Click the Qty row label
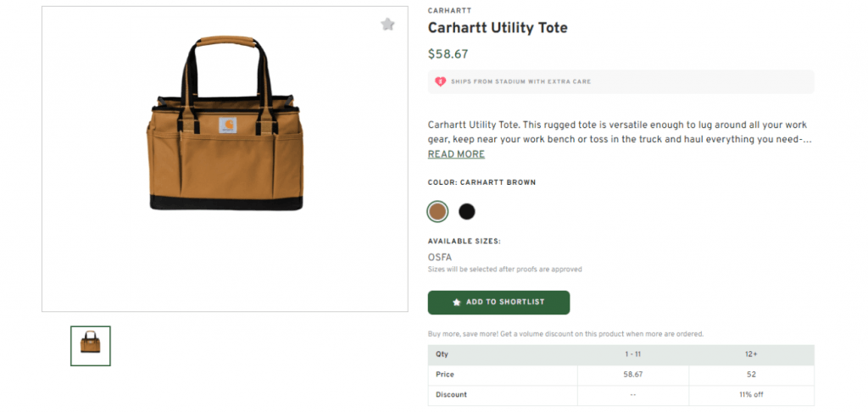868x412 pixels. tap(442, 354)
